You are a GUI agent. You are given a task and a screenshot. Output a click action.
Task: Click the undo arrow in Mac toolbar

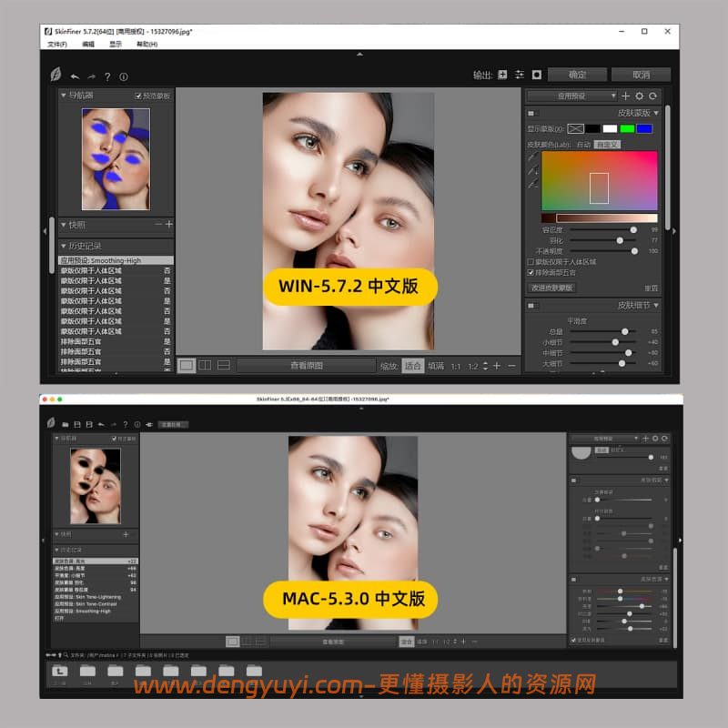(101, 424)
